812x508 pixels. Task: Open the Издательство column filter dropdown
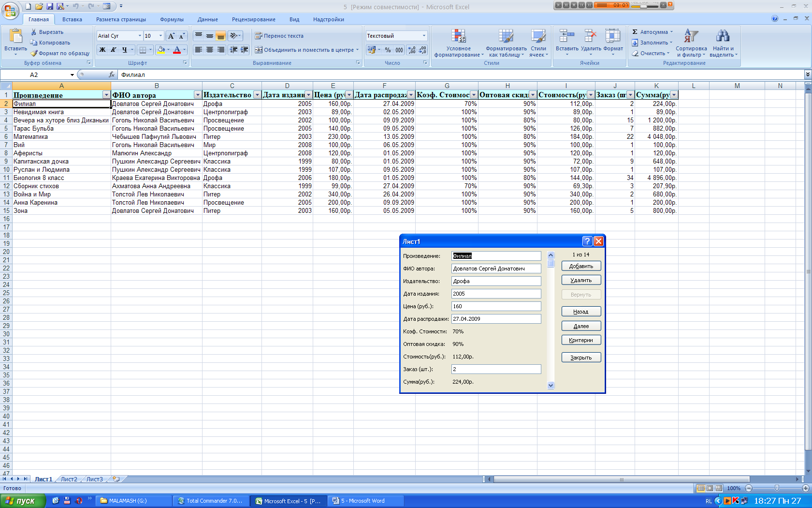pyautogui.click(x=257, y=95)
